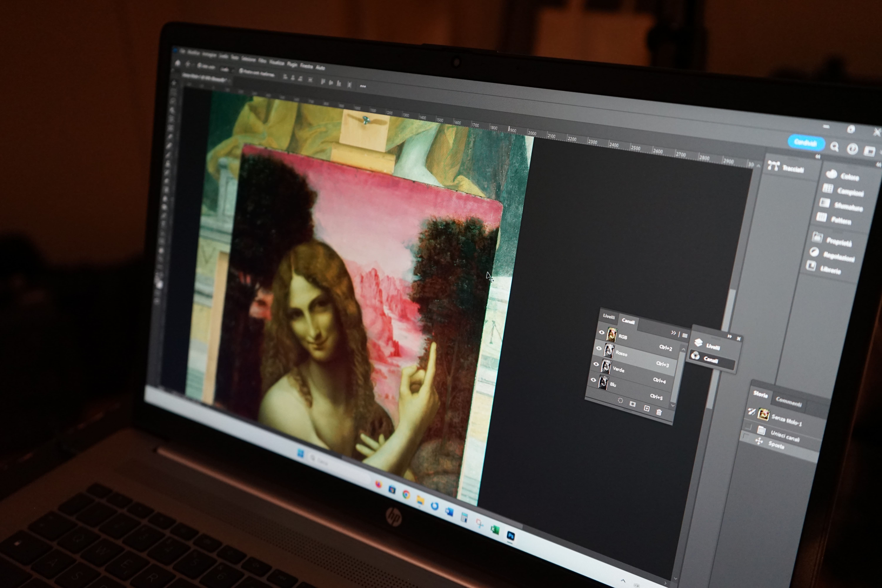The height and width of the screenshot is (588, 882).
Task: Toggle visibility of the Blu channel
Action: [x=593, y=380]
